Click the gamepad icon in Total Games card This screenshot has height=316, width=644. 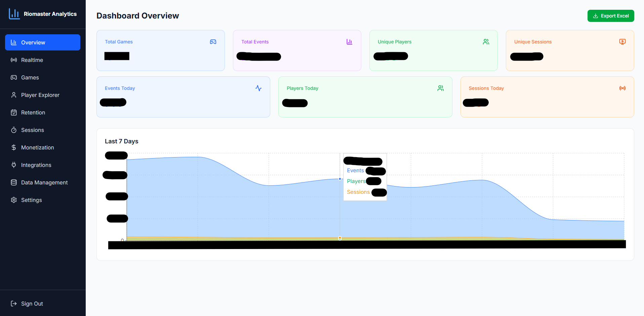coord(213,42)
